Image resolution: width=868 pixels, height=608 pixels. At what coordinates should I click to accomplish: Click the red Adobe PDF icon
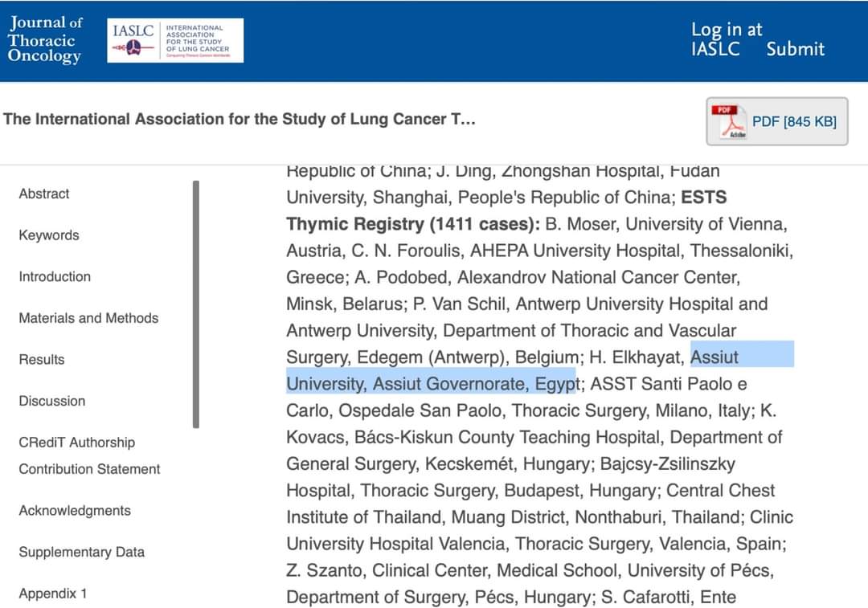coord(731,121)
